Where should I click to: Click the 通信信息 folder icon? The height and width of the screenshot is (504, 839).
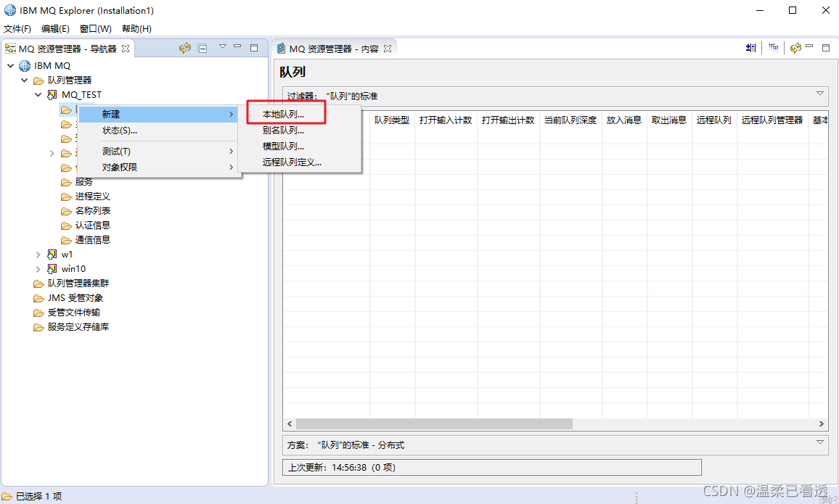pyautogui.click(x=66, y=240)
